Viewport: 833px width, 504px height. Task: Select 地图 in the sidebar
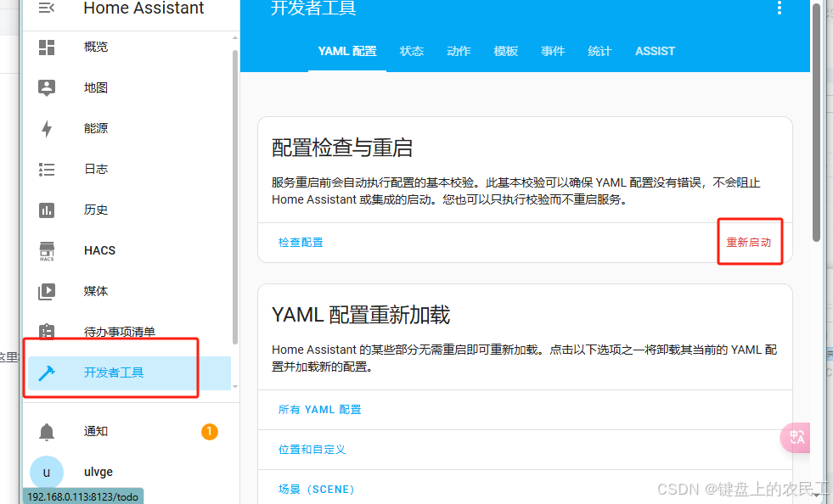(96, 87)
